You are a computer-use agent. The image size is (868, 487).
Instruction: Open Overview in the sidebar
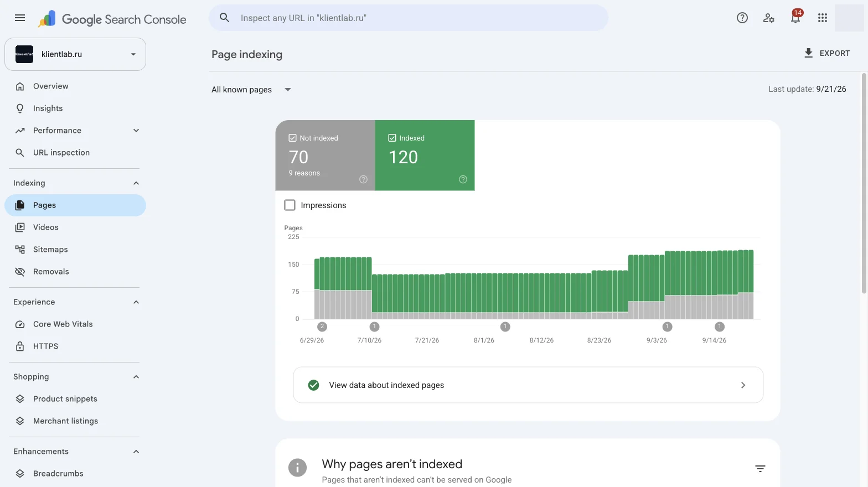point(75,86)
